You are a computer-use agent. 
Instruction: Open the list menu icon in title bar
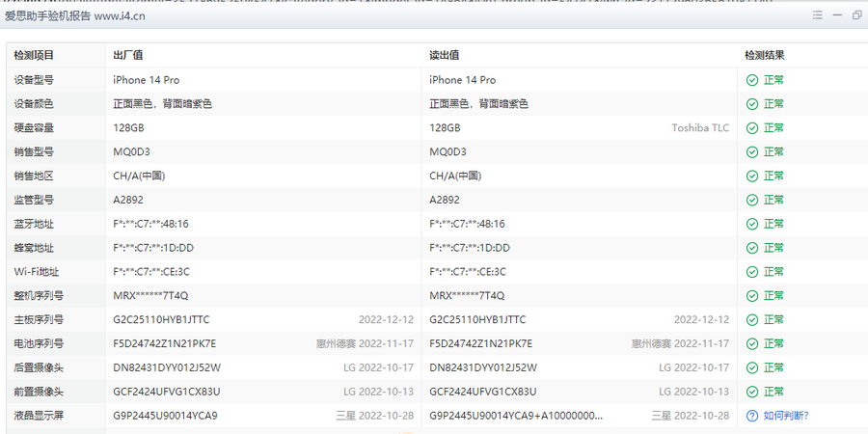[817, 15]
